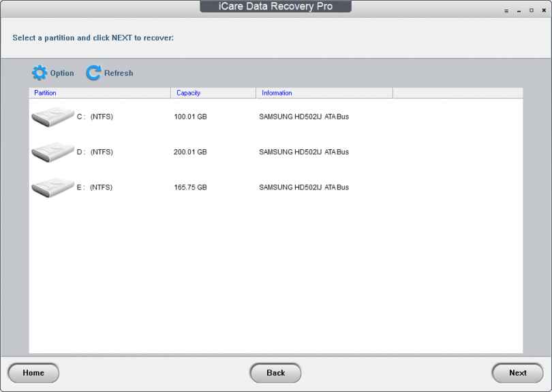Select the D drive disk icon
This screenshot has width=552, height=392.
coord(52,152)
